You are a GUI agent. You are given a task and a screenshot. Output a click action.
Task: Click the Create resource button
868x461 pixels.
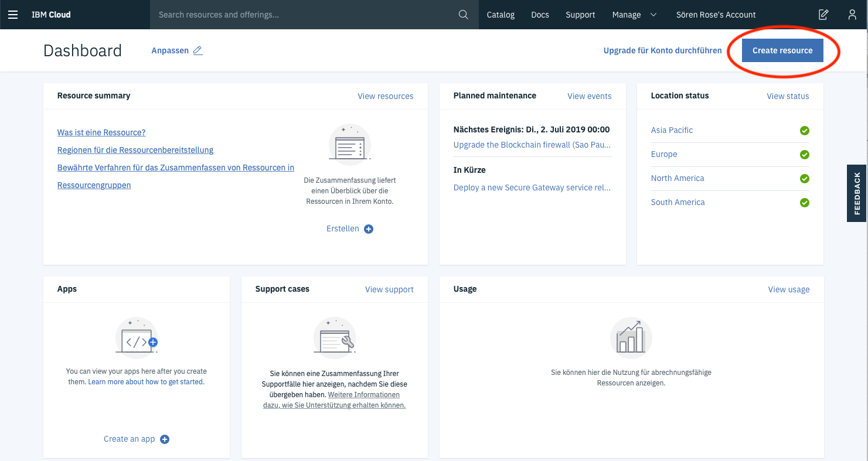click(x=782, y=50)
